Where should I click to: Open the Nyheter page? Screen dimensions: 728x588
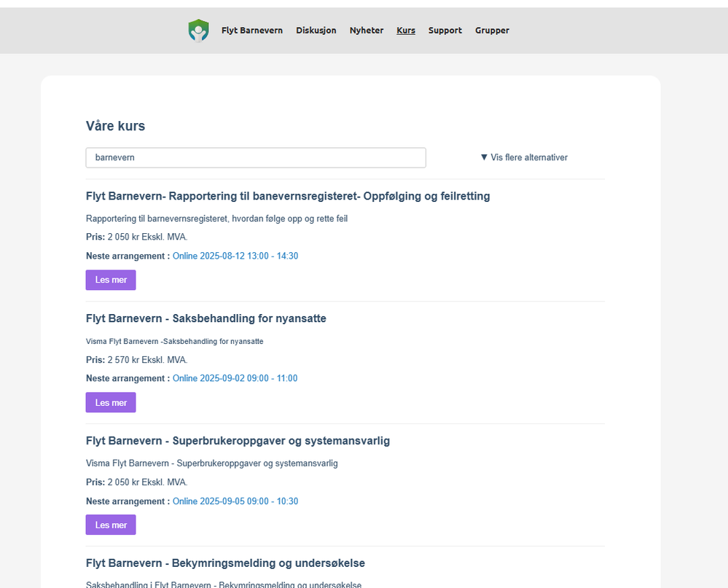click(x=367, y=30)
